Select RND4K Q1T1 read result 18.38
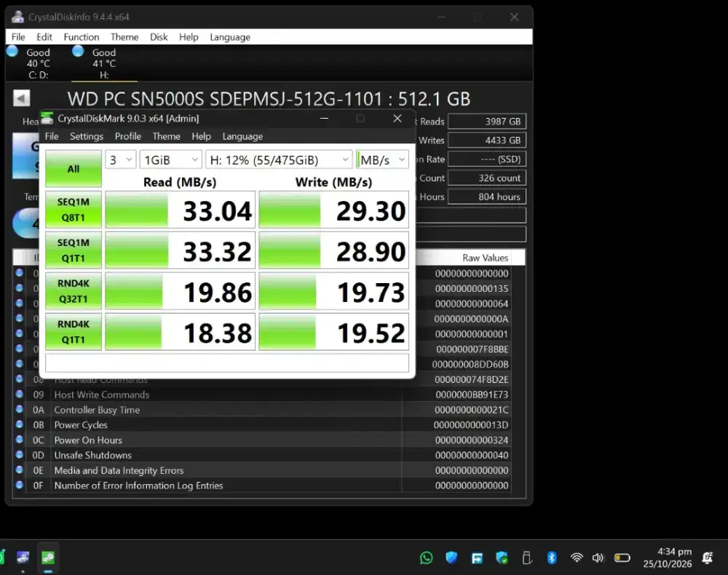Image resolution: width=728 pixels, height=575 pixels. point(180,333)
